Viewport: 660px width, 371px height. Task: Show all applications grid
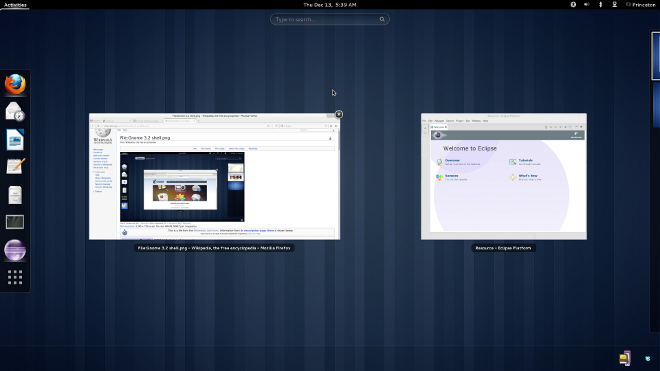point(15,277)
